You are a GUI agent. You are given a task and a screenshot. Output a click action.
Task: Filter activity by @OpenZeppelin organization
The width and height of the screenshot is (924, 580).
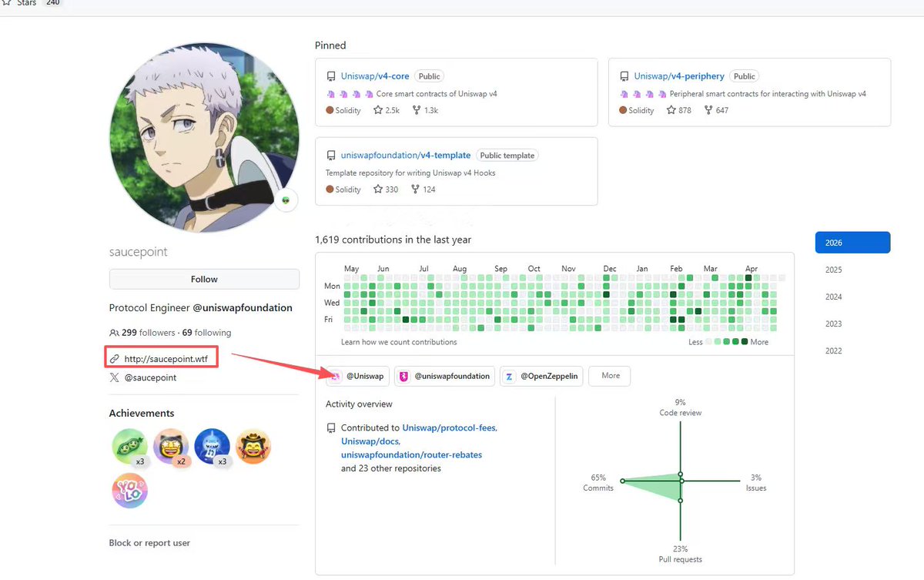pyautogui.click(x=542, y=376)
